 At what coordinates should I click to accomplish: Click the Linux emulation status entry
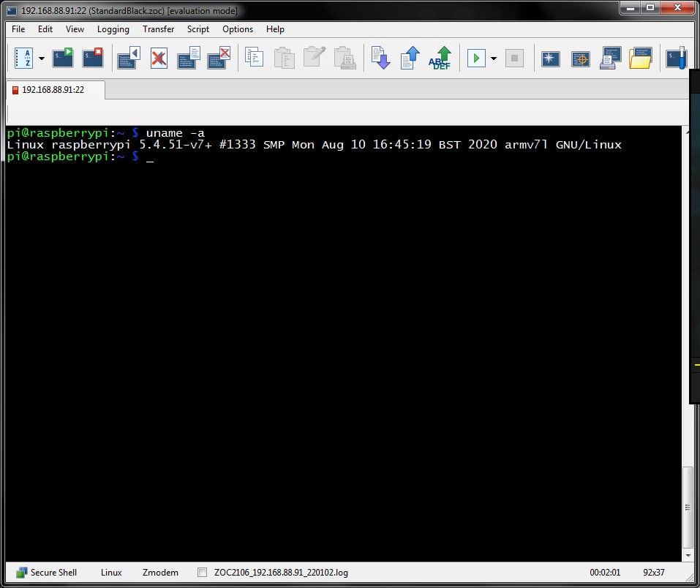tap(111, 573)
